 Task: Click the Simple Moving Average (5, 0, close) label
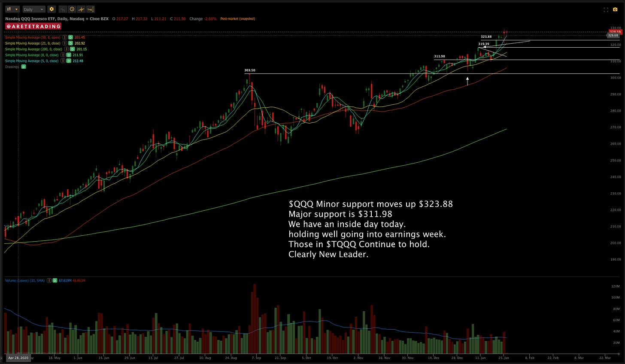click(x=32, y=61)
